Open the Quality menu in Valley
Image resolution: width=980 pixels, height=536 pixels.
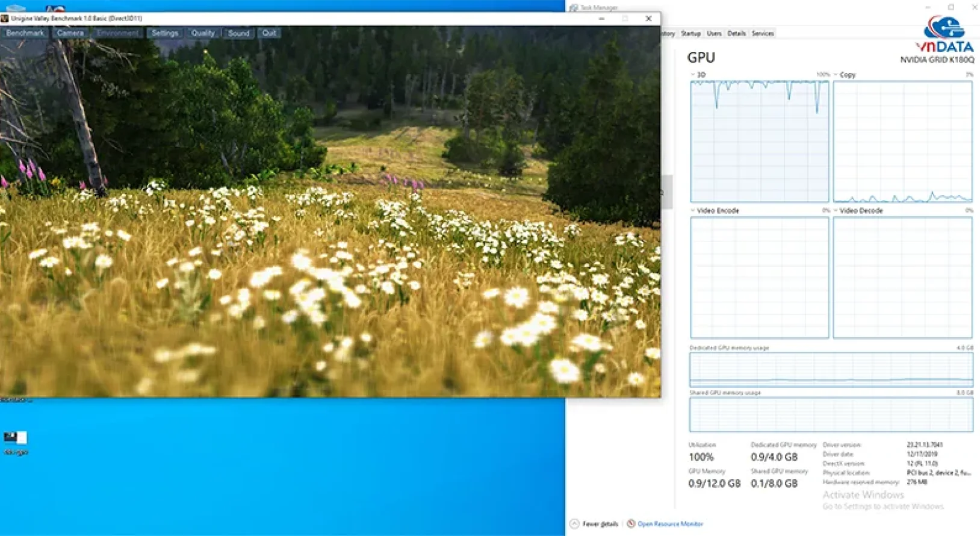(203, 33)
